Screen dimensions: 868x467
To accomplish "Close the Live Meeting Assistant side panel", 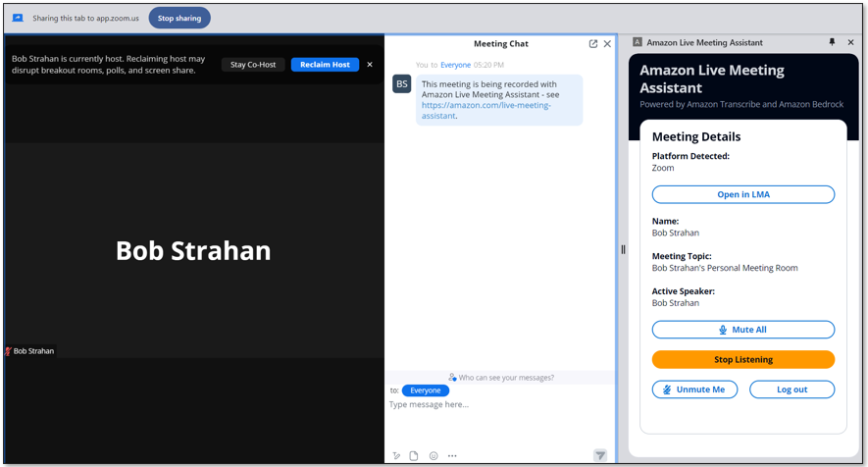I will pyautogui.click(x=851, y=42).
